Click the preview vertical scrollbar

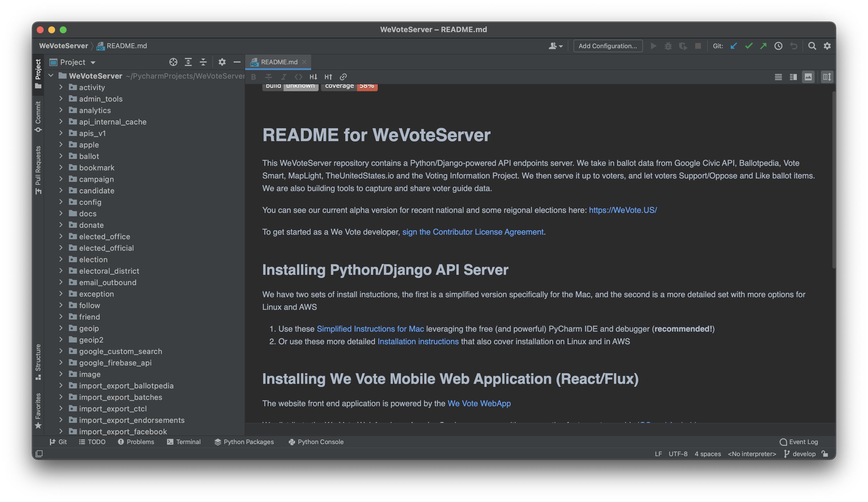(834, 179)
